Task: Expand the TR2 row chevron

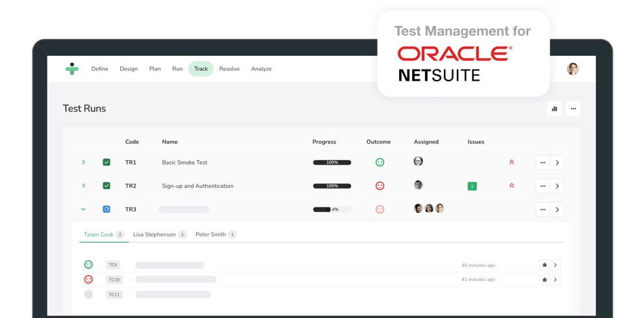Action: [x=83, y=186]
